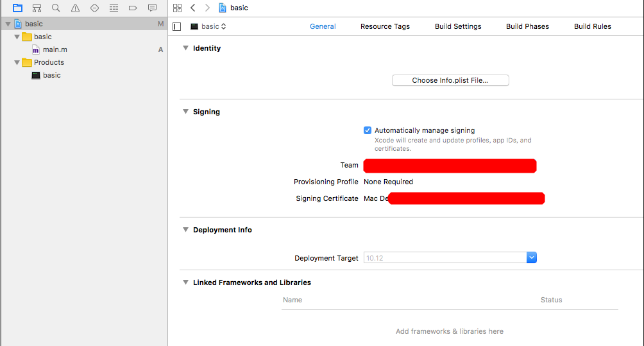644x346 pixels.
Task: Open the Breakpoint navigator icon
Action: 133,8
